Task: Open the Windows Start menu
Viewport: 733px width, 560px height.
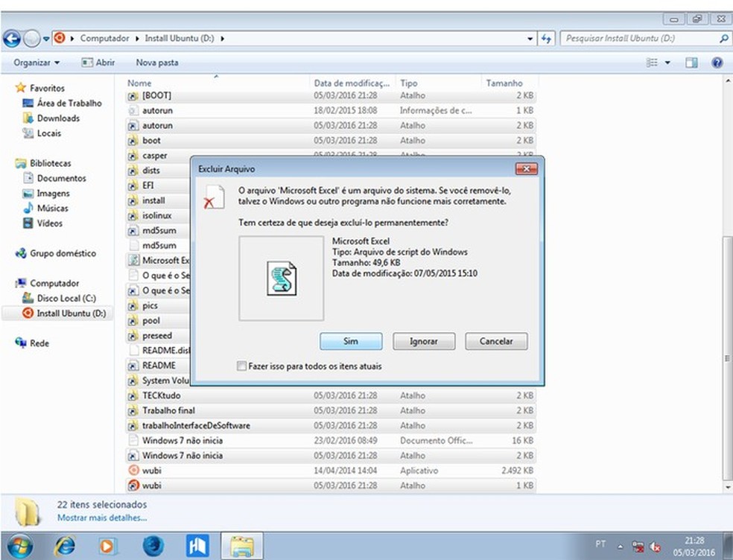Action: click(x=19, y=546)
